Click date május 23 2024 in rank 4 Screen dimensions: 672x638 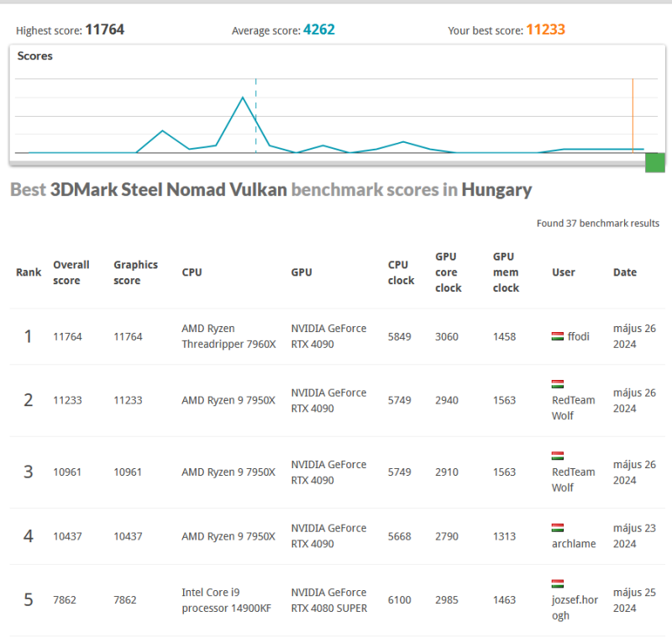point(634,536)
